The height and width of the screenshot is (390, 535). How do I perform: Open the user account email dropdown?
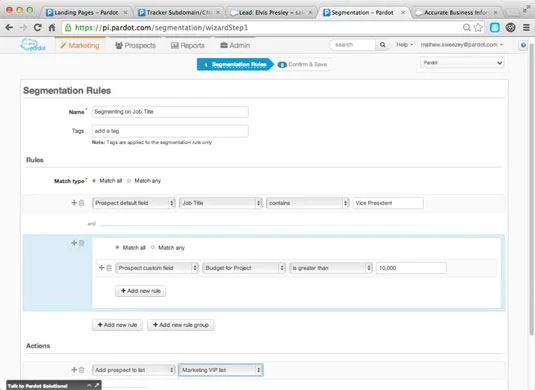(x=462, y=45)
